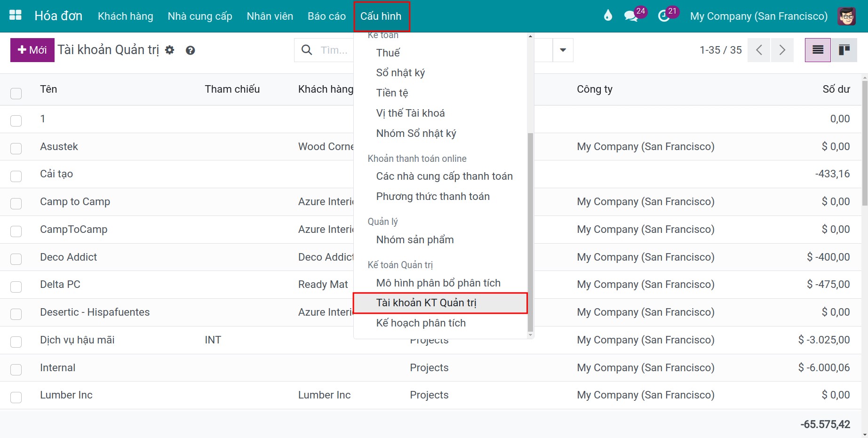Open the Cấu hình menu
The height and width of the screenshot is (438, 868).
381,16
